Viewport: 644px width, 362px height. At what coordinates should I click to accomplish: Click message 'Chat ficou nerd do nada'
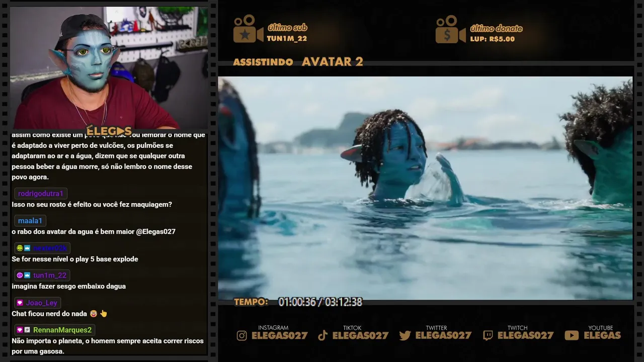coord(49,313)
